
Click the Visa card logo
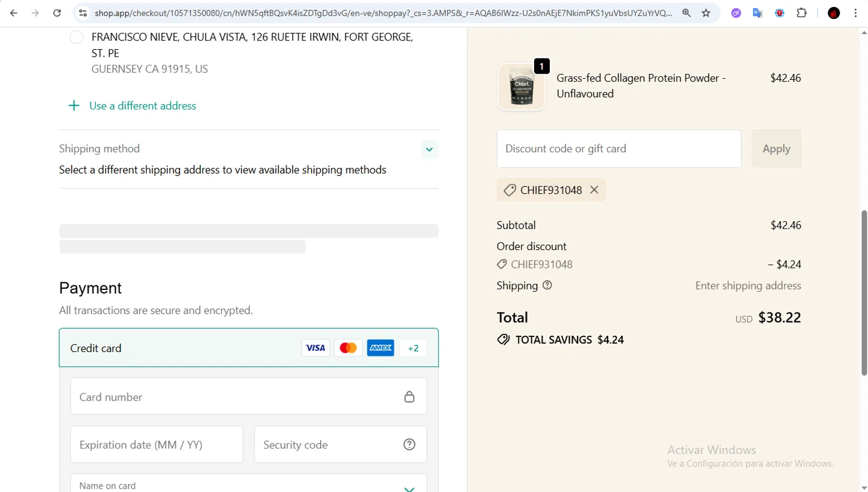315,348
